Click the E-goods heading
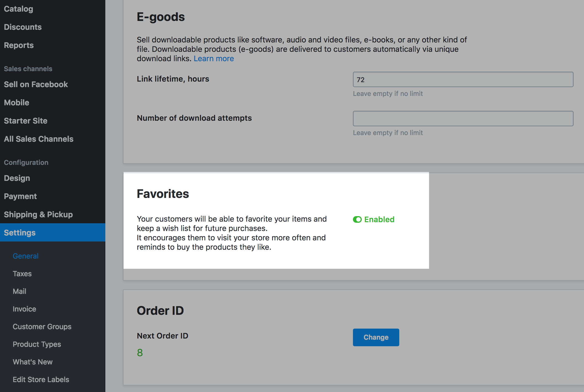584x392 pixels. tap(161, 17)
